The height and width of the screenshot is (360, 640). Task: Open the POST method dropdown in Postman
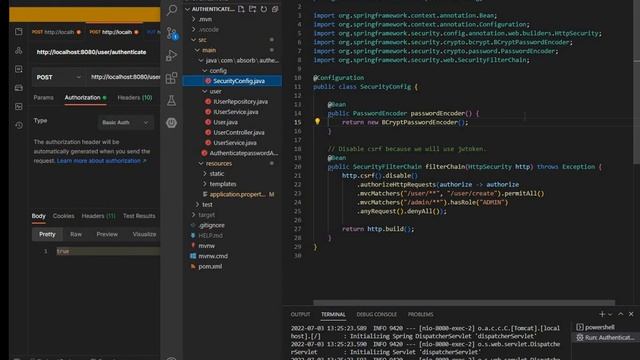pos(58,77)
